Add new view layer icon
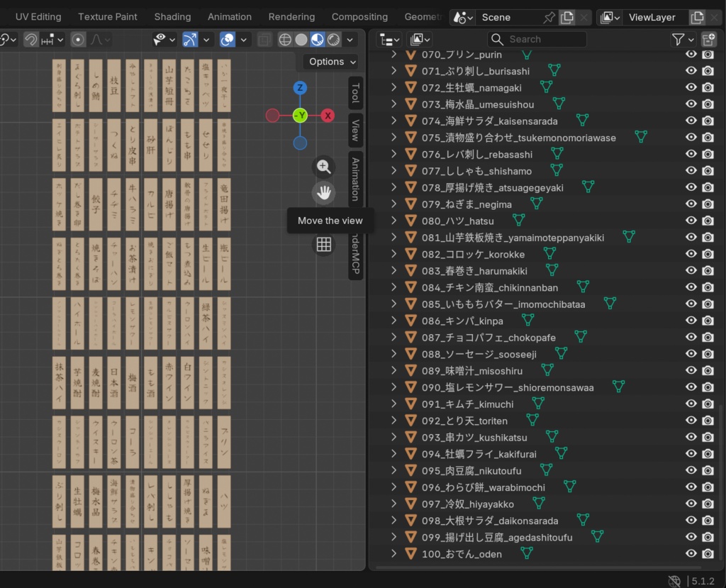Viewport: 726px width, 588px height. pos(697,18)
